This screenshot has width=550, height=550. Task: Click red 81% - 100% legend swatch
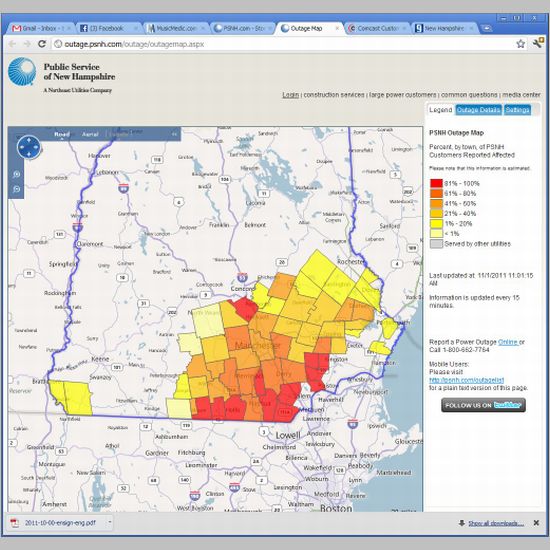436,183
